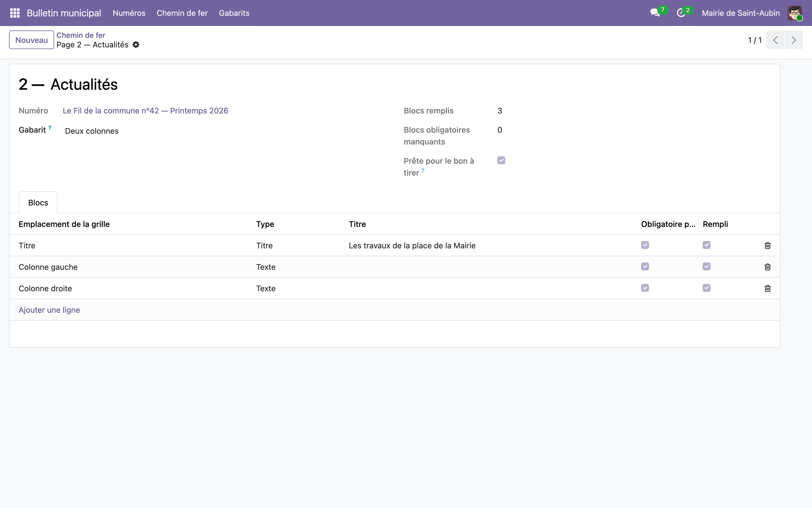The width and height of the screenshot is (812, 508).
Task: Toggle Obligatoire checkbox in Colonne droite row
Action: click(645, 288)
